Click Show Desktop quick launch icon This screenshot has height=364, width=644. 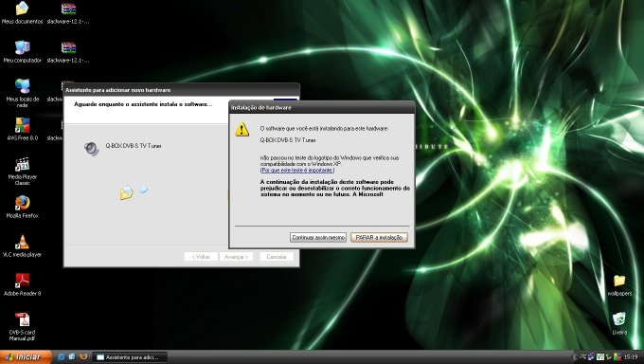point(72,356)
